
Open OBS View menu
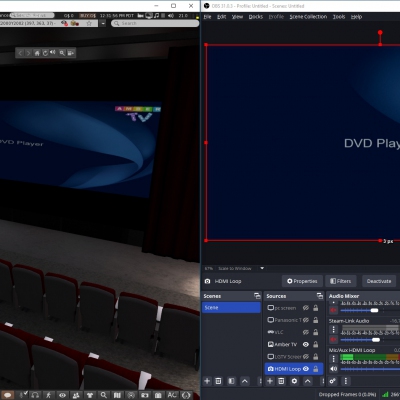(x=237, y=17)
